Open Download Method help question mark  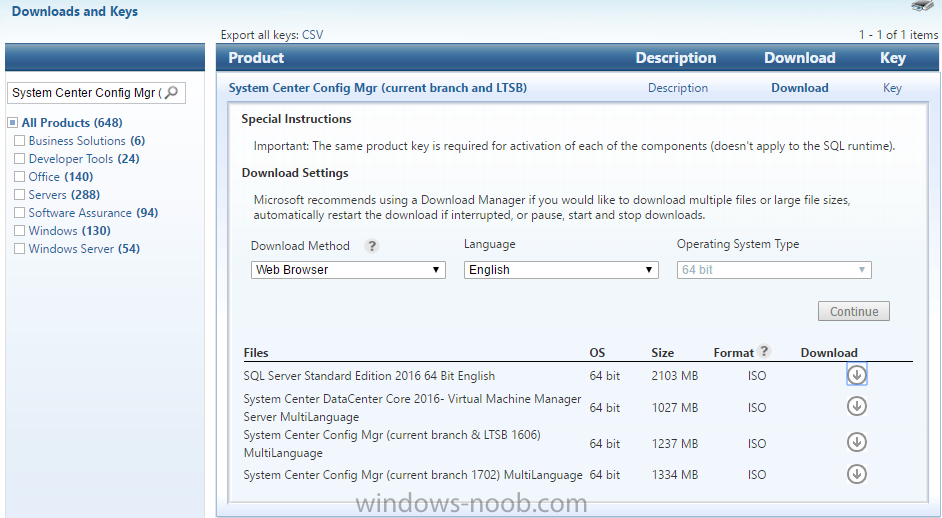372,246
